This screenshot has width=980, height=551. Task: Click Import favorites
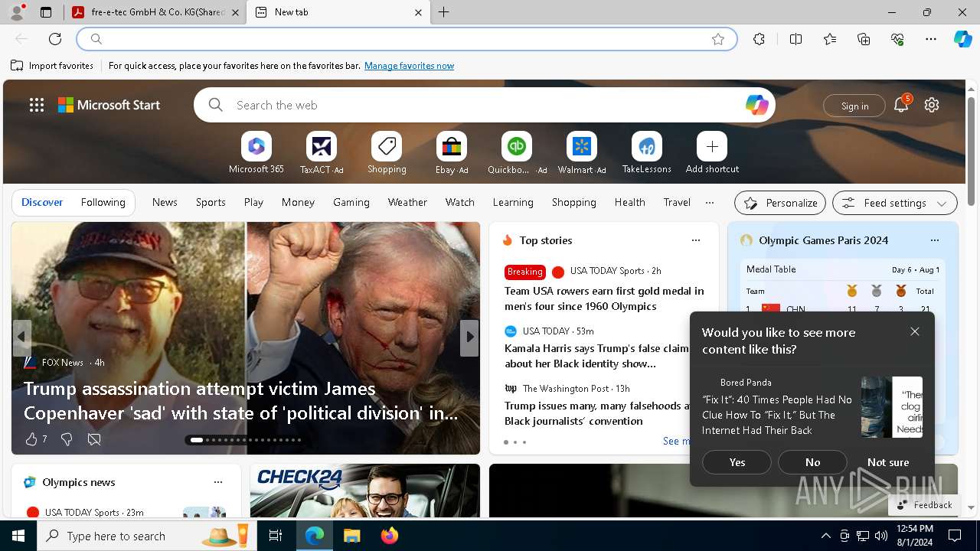point(53,66)
